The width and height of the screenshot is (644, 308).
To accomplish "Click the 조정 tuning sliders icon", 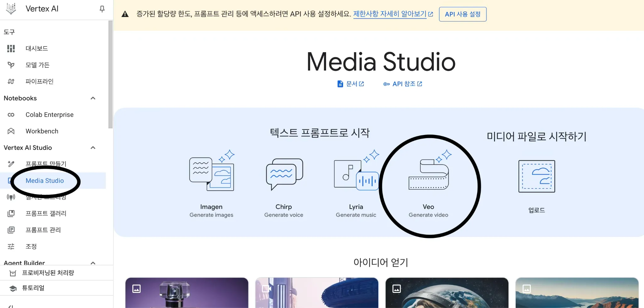I will [x=11, y=246].
